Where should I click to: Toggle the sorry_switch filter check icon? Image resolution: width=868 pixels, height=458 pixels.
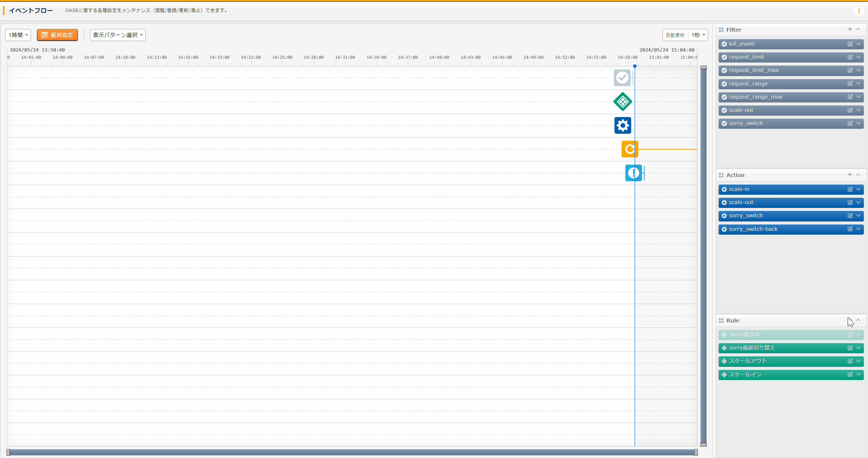click(724, 124)
